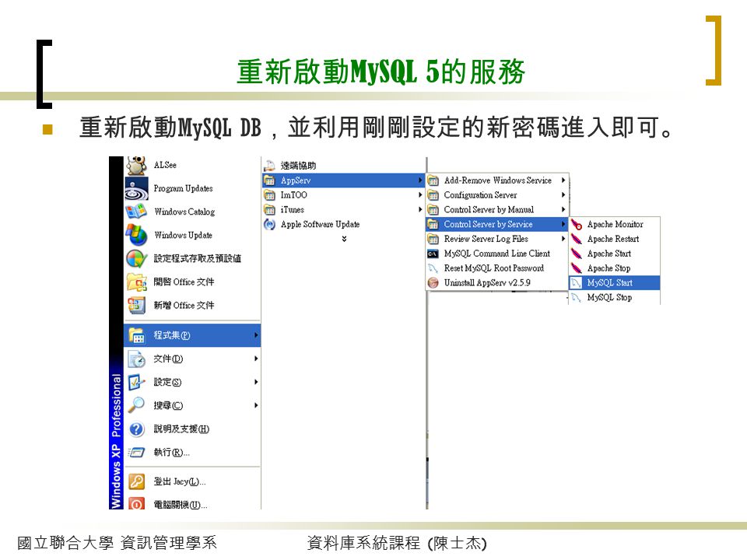Screen dimensions: 747x560
Task: Click the 執行(R)... label
Action: 171,453
